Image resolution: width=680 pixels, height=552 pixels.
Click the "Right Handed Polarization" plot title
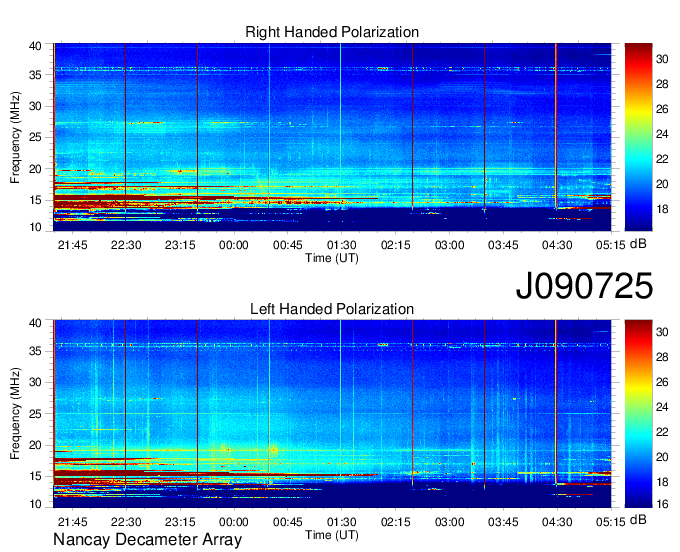(x=332, y=32)
